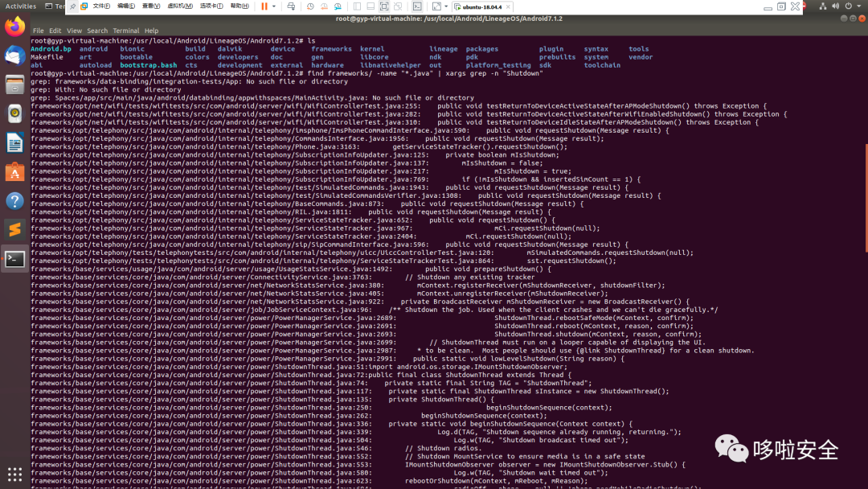Click the prebuilts directory in ls output
The image size is (868, 489).
pyautogui.click(x=558, y=57)
